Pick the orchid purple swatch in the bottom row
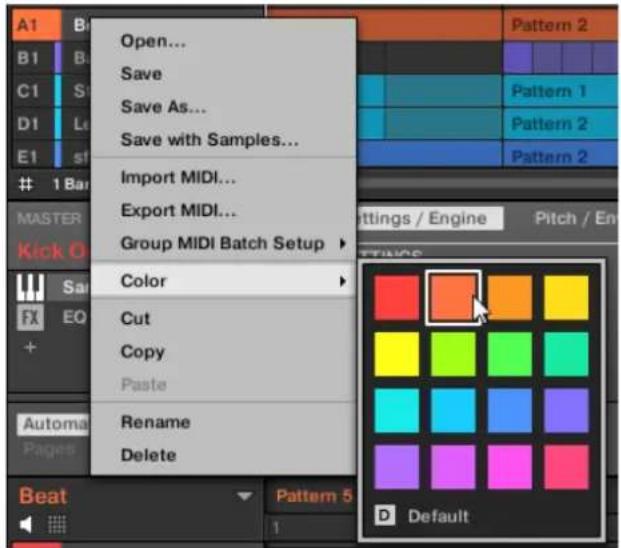This screenshot has height=548, width=621. tap(453, 467)
